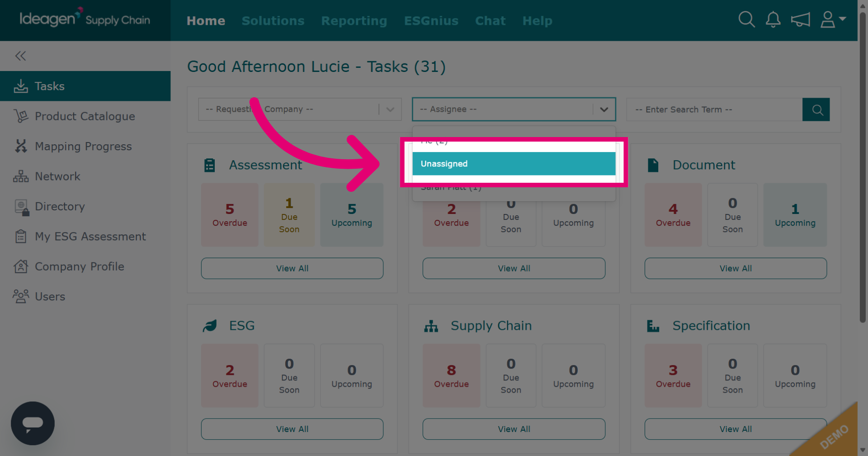Open the Solutions menu
868x456 pixels.
pyautogui.click(x=273, y=21)
